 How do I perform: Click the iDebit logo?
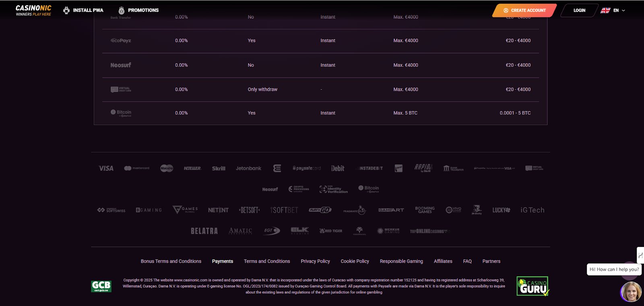tap(338, 168)
